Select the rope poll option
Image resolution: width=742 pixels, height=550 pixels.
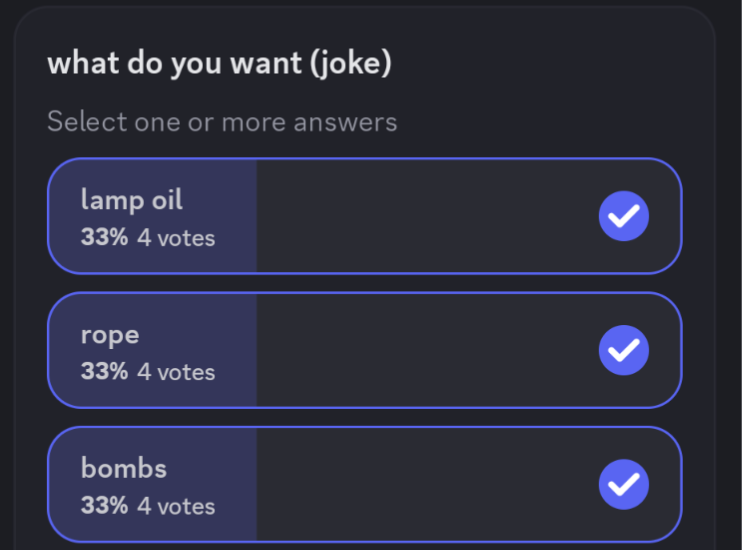point(365,350)
